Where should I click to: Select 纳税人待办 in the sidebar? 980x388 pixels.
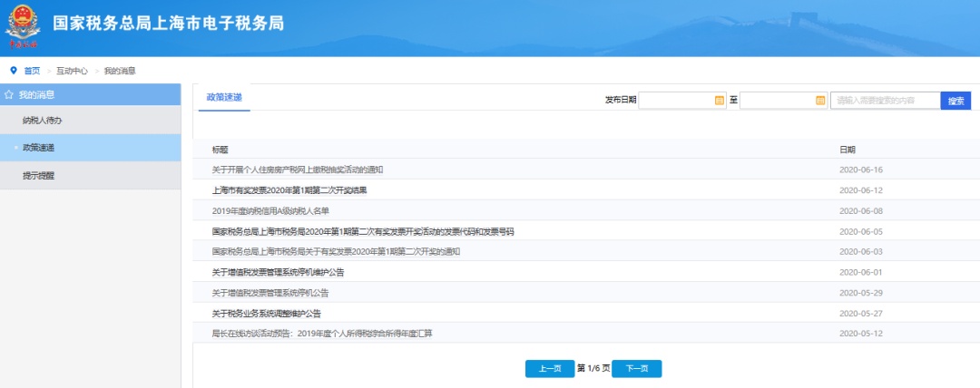42,120
